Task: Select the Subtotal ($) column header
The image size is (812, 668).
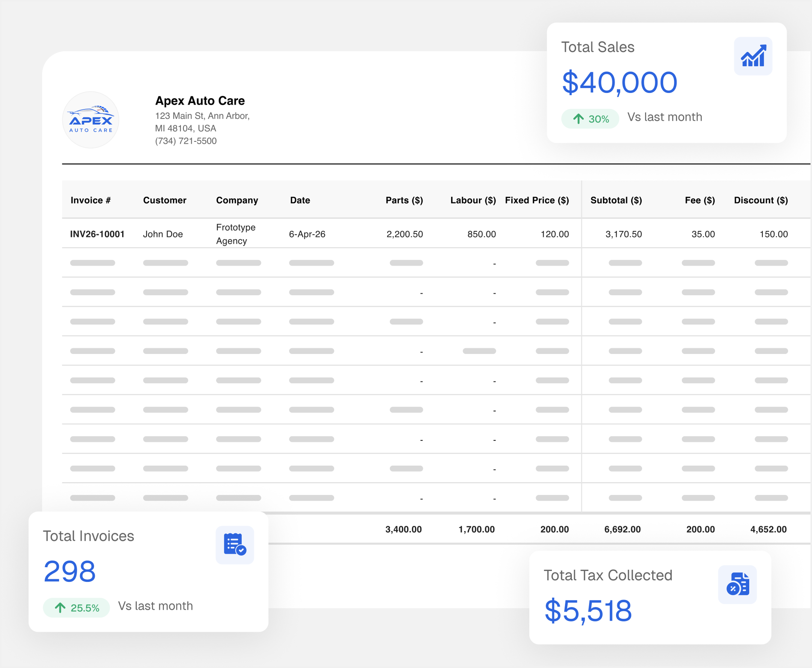Action: click(x=616, y=200)
